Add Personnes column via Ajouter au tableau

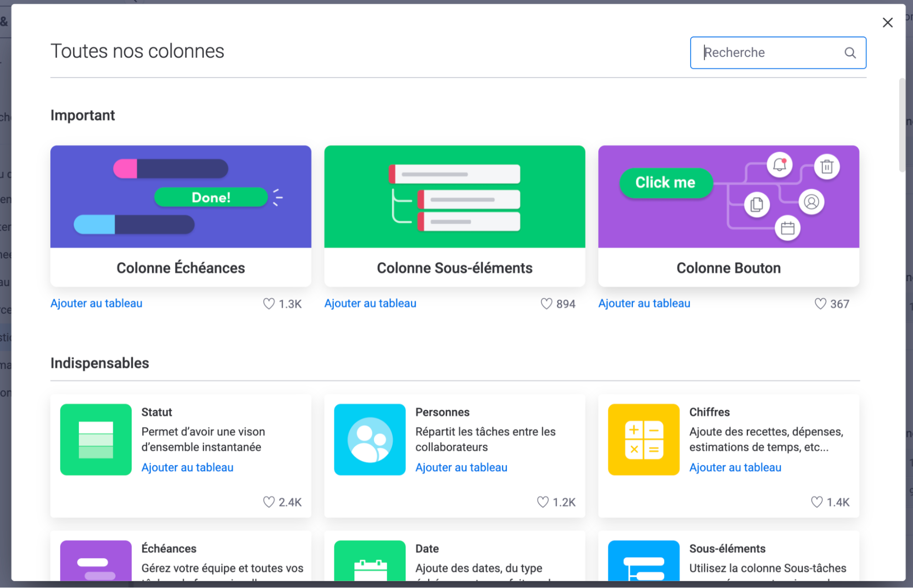click(461, 467)
